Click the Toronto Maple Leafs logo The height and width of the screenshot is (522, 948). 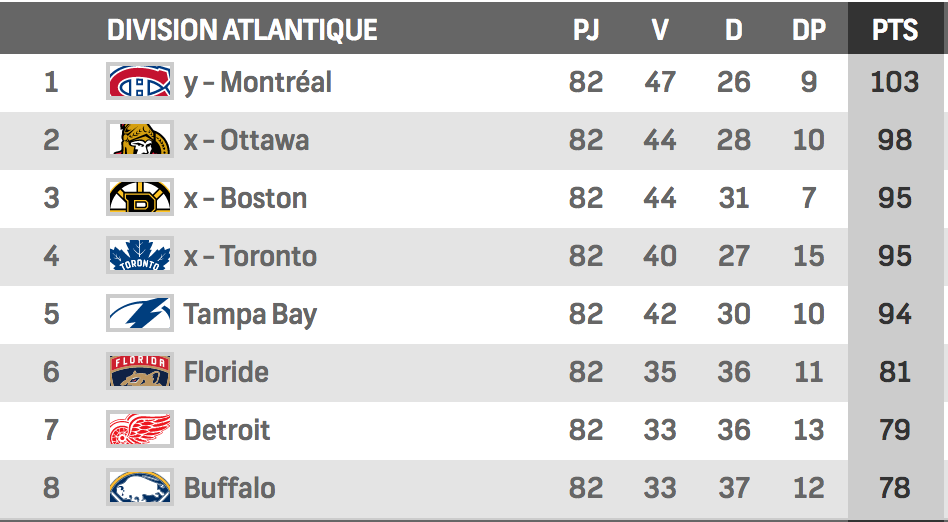coord(140,255)
